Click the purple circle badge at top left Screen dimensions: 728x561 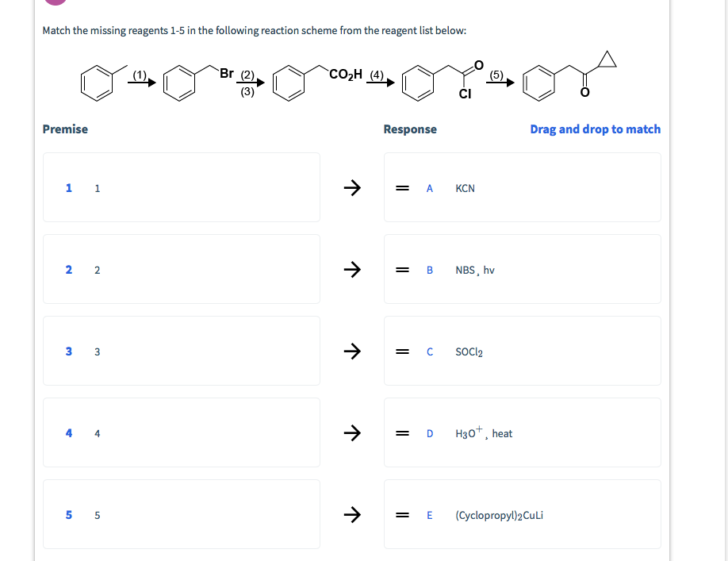(54, 3)
